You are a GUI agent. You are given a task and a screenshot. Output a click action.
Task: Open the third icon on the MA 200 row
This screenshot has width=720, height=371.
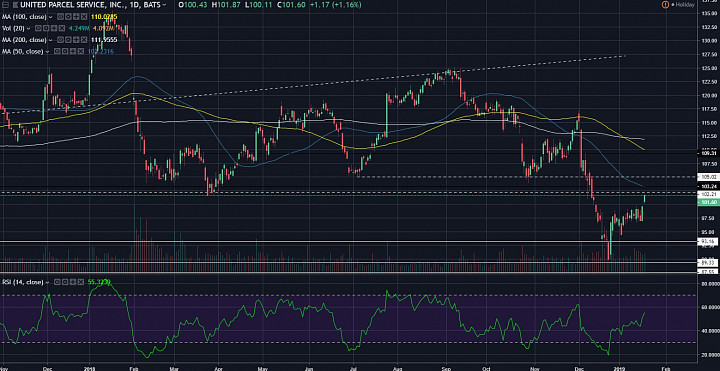pyautogui.click(x=76, y=40)
